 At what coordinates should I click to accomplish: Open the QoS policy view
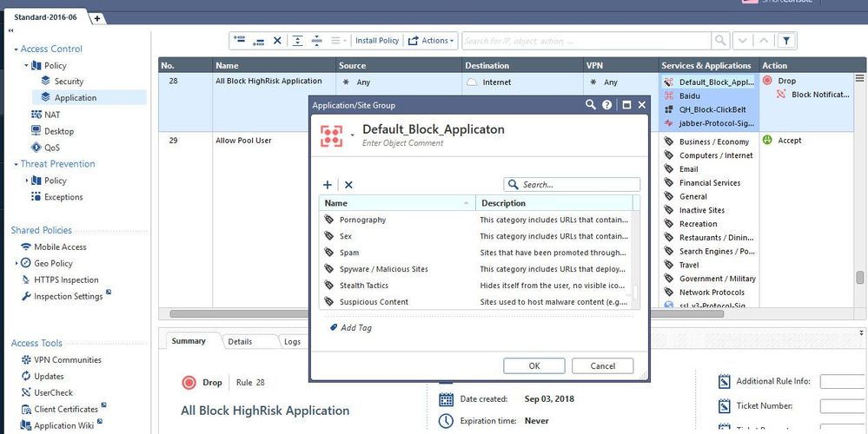click(45, 148)
